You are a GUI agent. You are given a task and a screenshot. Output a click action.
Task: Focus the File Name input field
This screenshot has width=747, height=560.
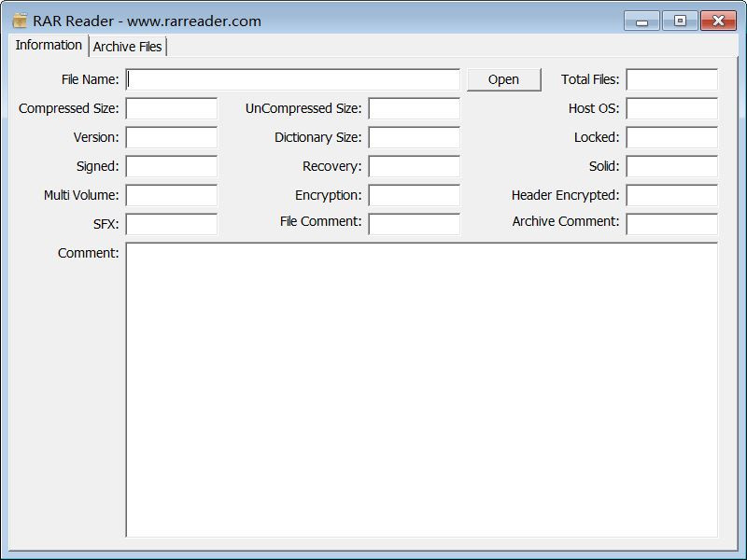tap(292, 79)
